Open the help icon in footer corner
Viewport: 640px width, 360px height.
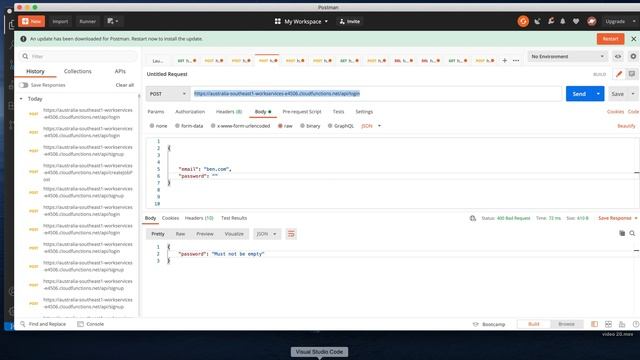tap(636, 324)
